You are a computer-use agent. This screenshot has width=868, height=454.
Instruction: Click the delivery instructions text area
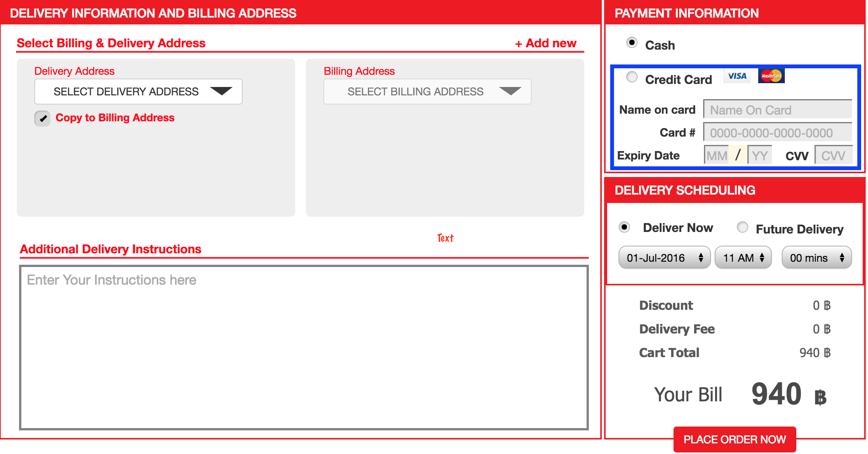(x=304, y=348)
